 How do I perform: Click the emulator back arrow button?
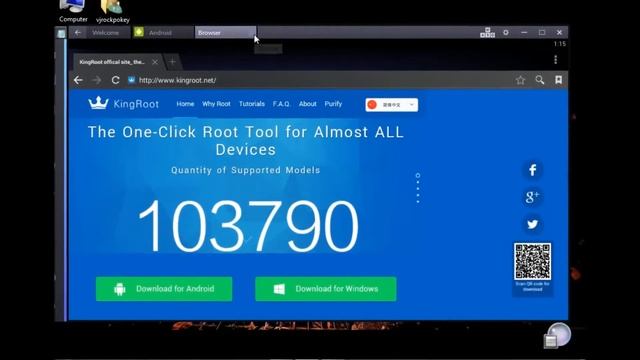click(x=78, y=33)
